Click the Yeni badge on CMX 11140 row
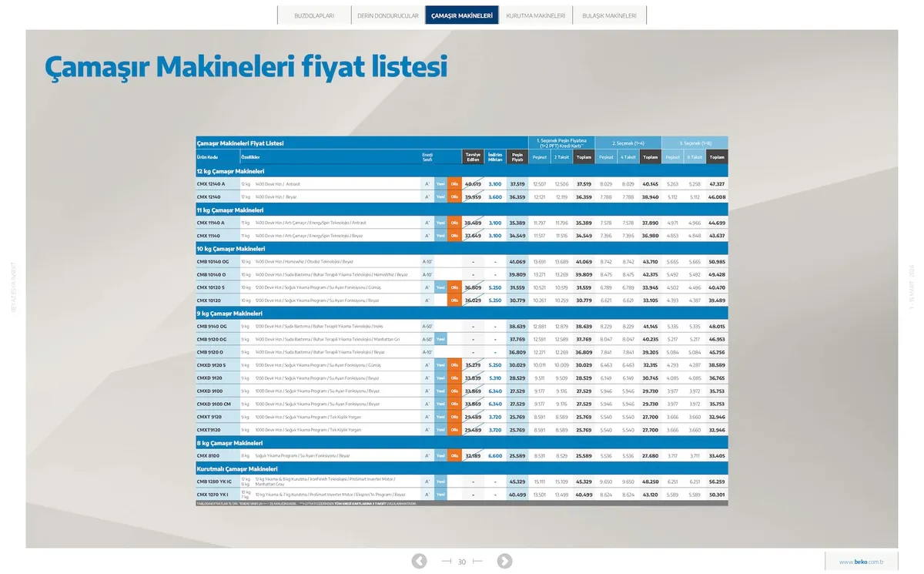The width and height of the screenshot is (924, 574). pos(440,236)
